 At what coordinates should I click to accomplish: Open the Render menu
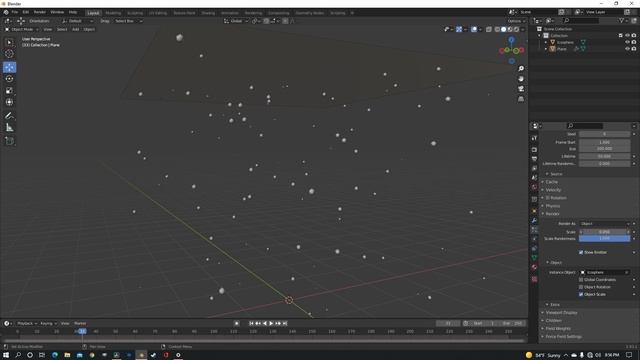[40, 12]
